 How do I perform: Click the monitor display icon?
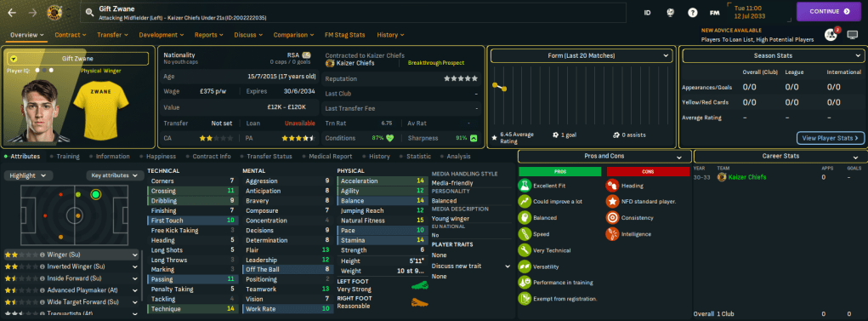click(x=853, y=35)
